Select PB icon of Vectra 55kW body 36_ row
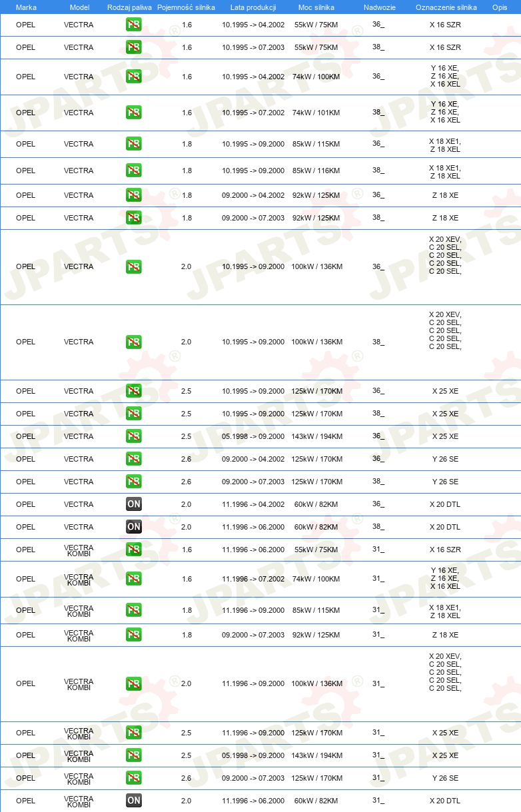Screen dimensions: 521x812 point(133,25)
